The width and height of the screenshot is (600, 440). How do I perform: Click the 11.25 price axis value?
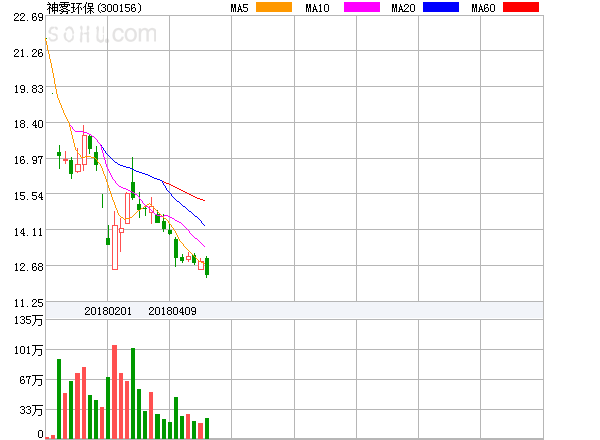(28, 303)
